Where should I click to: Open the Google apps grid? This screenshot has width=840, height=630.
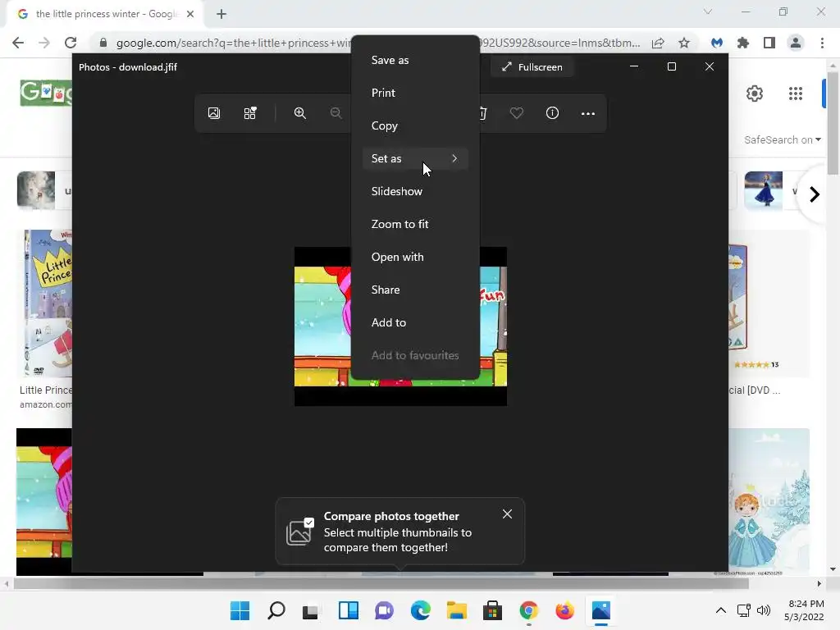796,94
